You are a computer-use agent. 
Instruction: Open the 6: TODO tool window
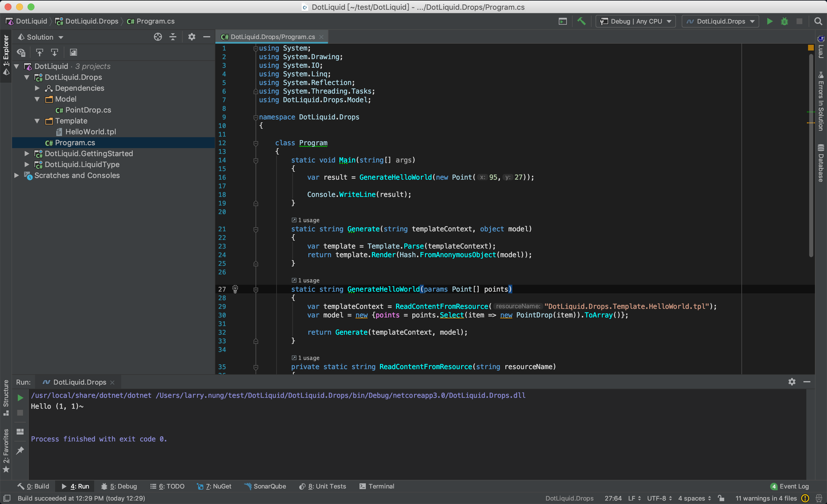[167, 486]
